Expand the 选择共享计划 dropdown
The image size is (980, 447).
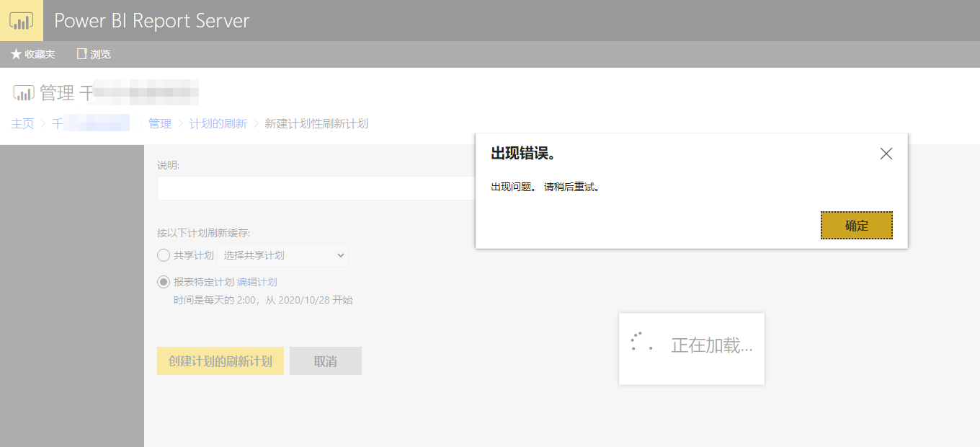click(282, 255)
